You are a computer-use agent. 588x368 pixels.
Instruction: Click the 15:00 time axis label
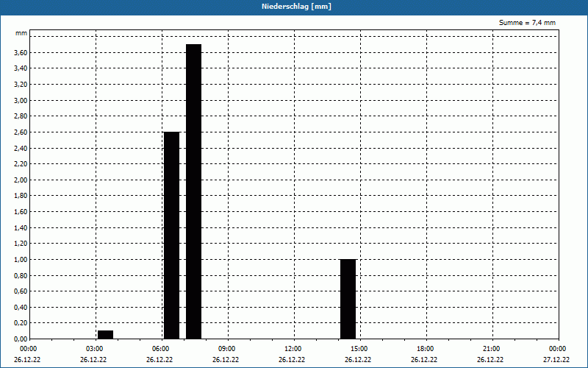tap(359, 349)
